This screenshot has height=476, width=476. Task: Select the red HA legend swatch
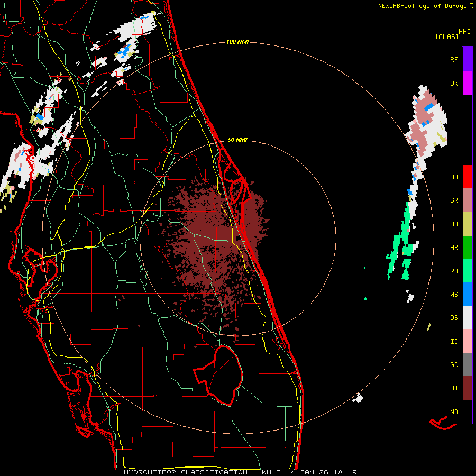467,177
